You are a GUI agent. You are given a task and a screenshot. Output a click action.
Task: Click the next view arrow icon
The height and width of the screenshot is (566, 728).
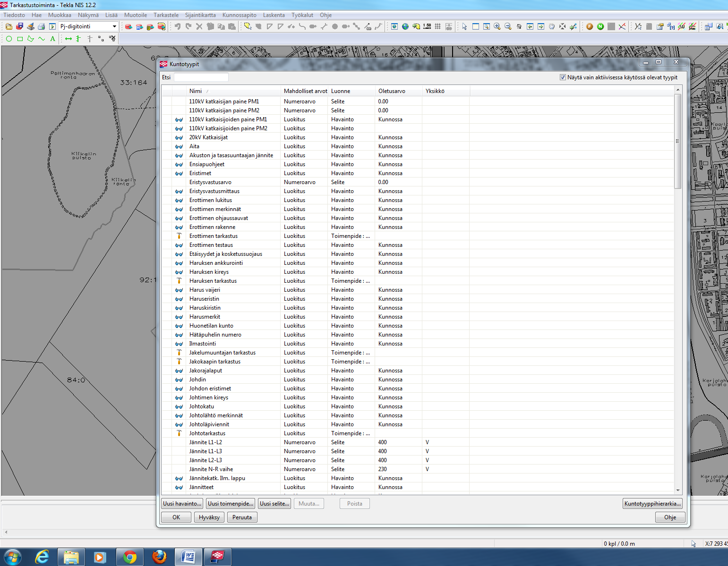pyautogui.click(x=540, y=26)
